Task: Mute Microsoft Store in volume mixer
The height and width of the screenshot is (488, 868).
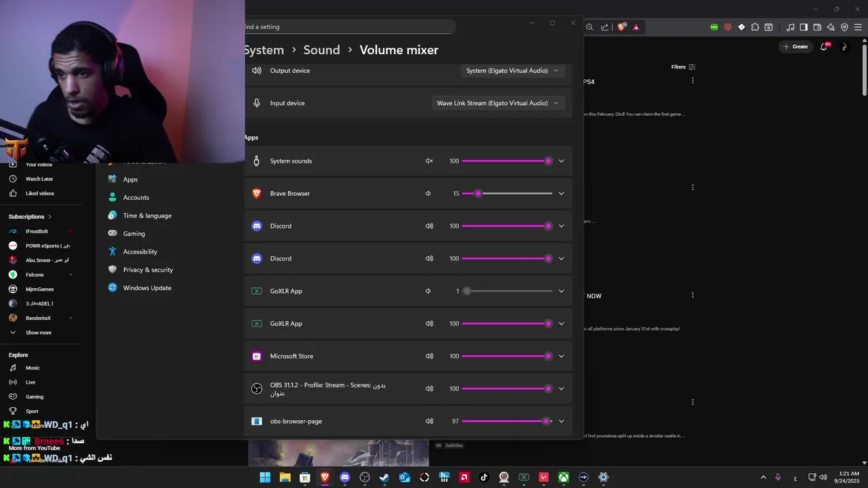Action: (x=429, y=356)
